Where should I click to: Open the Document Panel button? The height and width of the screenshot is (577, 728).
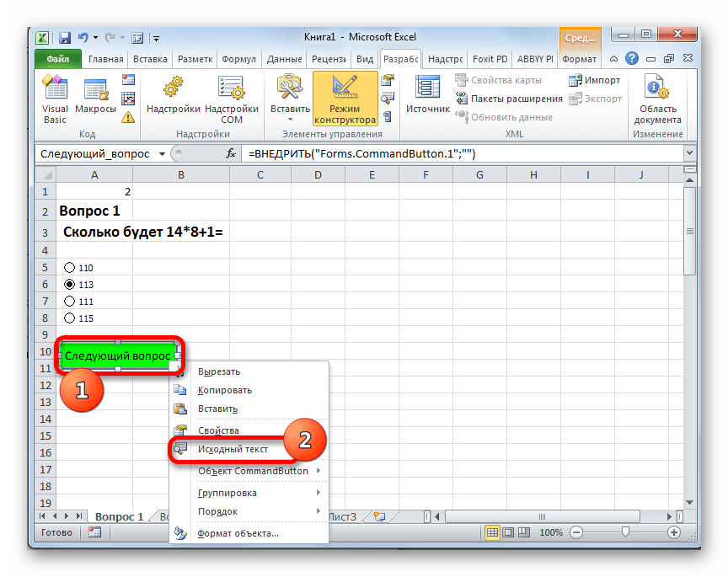[x=657, y=99]
